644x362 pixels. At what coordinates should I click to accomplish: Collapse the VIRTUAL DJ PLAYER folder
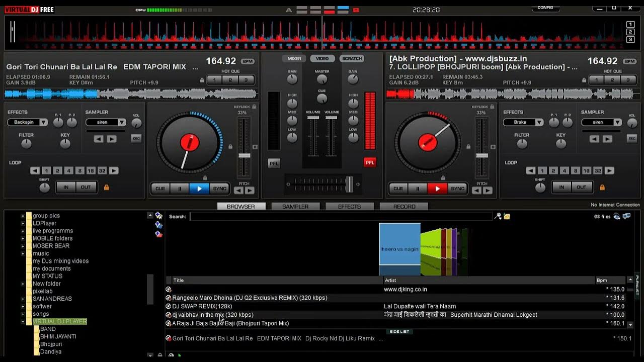tap(23, 321)
